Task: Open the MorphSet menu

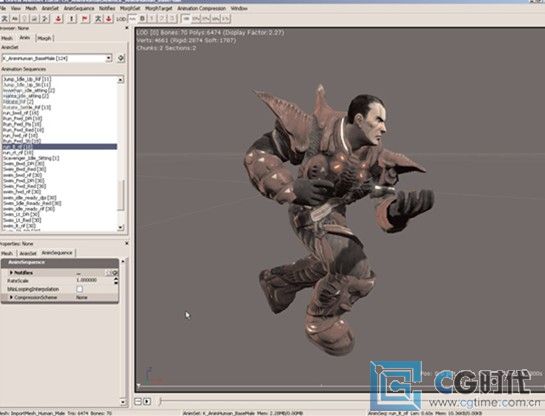Action: (130, 8)
